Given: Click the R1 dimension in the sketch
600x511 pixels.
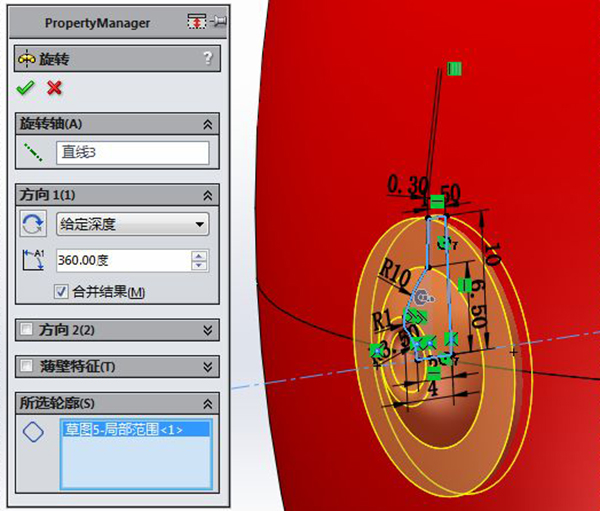Looking at the screenshot, I should click(x=383, y=320).
